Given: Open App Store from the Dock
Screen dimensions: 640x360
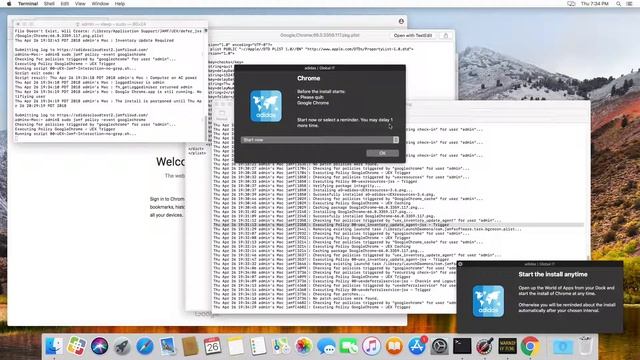Looking at the screenshot, I should coord(417,347).
